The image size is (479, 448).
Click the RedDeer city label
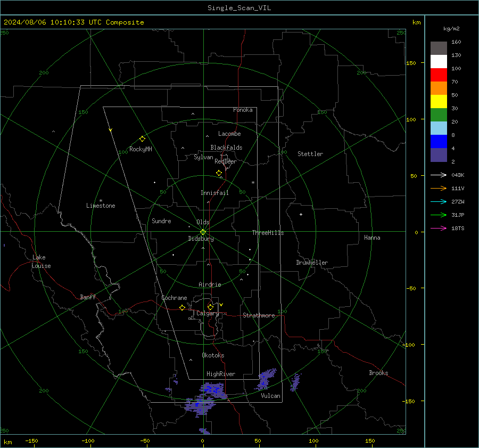point(226,161)
